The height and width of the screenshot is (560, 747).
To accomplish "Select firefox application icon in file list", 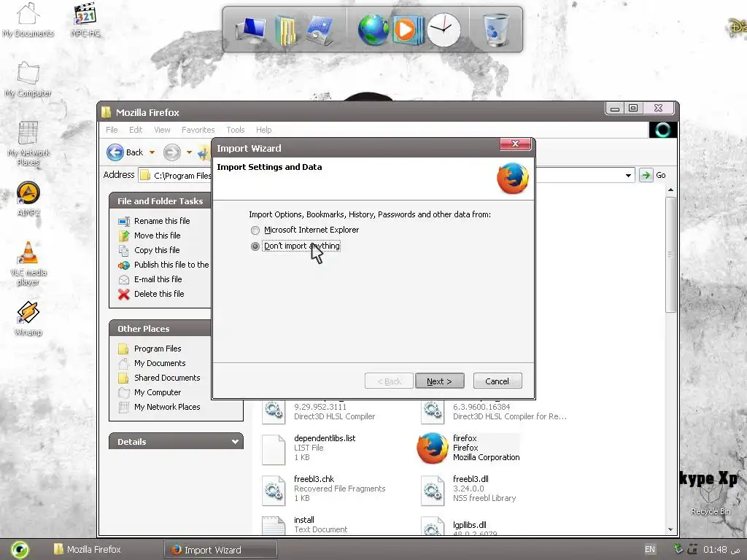I will (432, 448).
